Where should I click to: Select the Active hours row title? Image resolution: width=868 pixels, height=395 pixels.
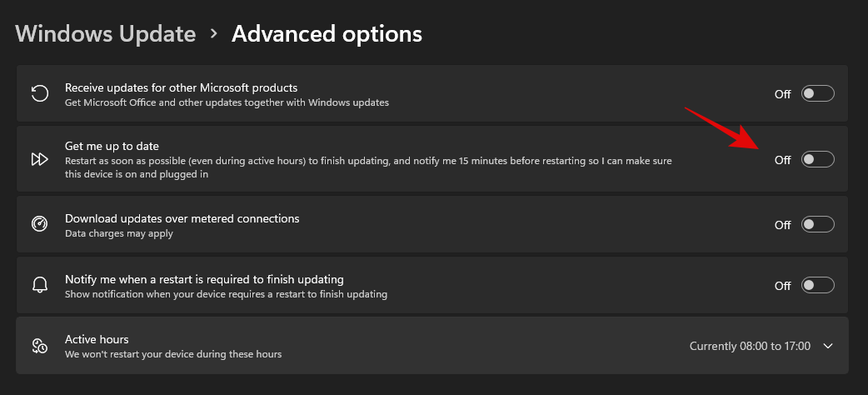(x=97, y=339)
